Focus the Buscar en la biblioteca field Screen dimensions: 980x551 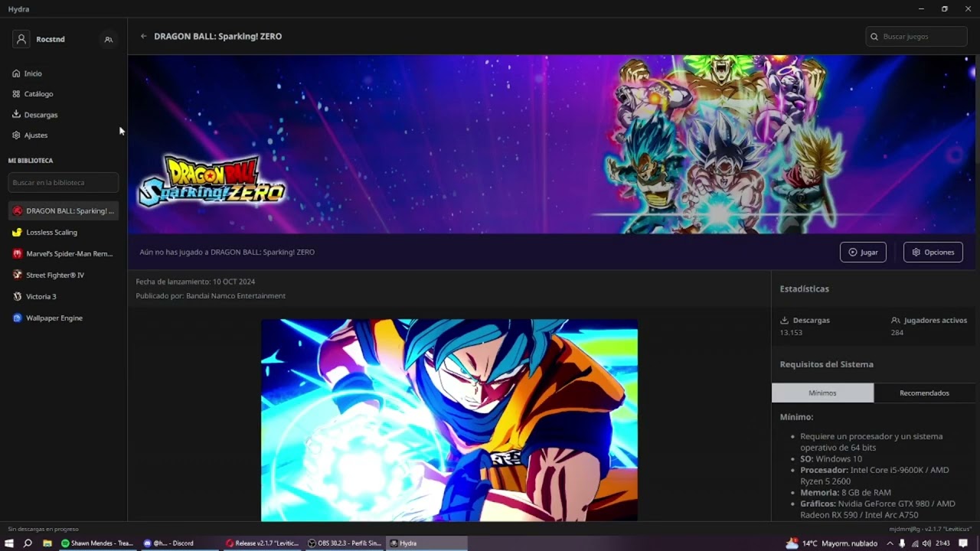pos(64,183)
